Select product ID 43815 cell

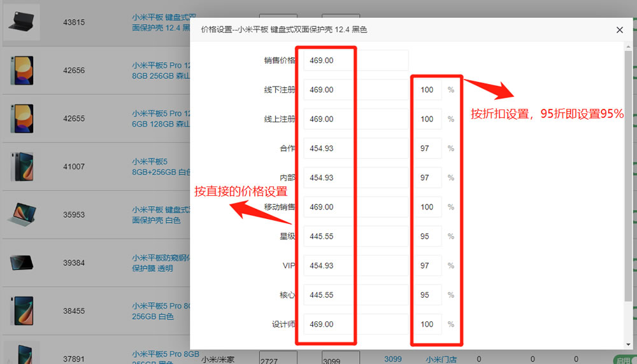pos(74,22)
